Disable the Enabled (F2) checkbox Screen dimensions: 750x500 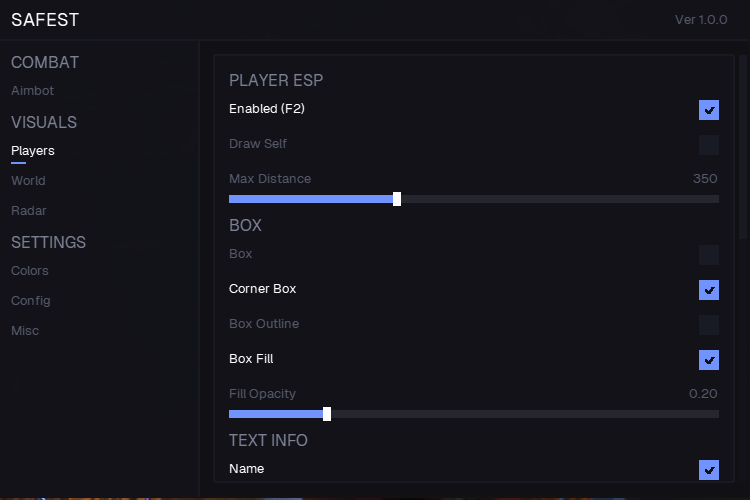(x=709, y=110)
